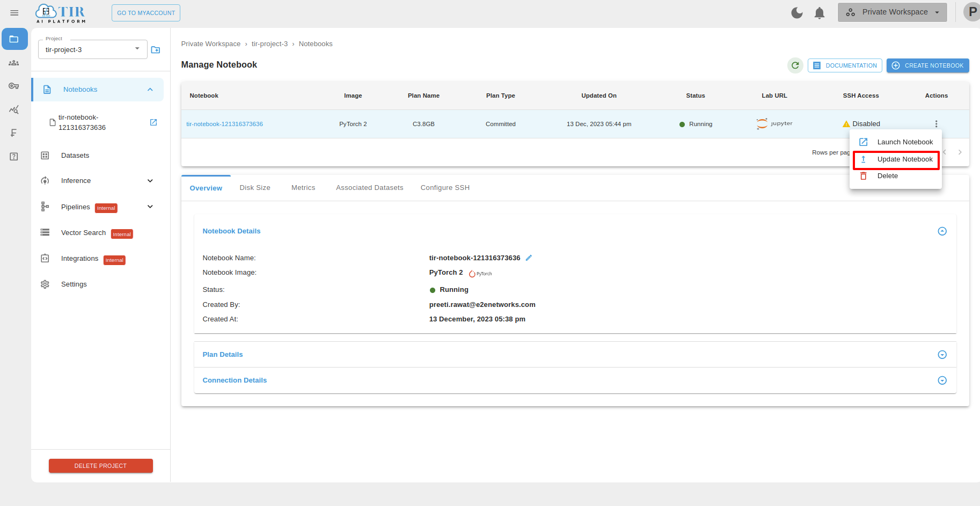Choose Update Notebook from menu

(x=896, y=159)
